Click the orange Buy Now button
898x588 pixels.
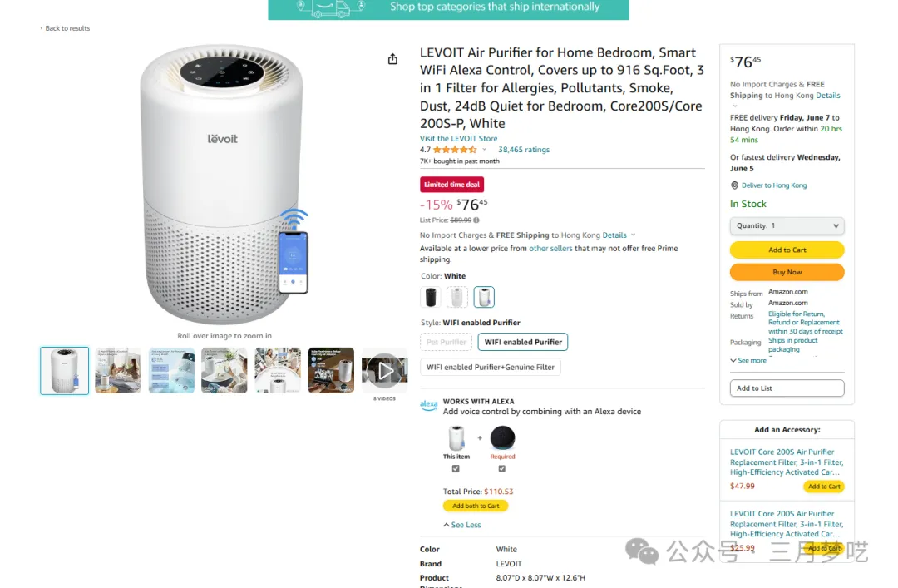[x=787, y=272]
